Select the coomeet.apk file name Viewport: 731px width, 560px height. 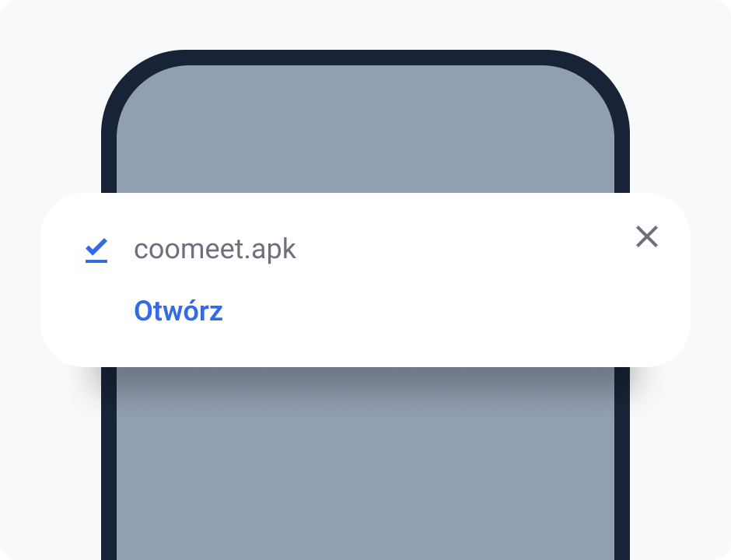click(215, 250)
